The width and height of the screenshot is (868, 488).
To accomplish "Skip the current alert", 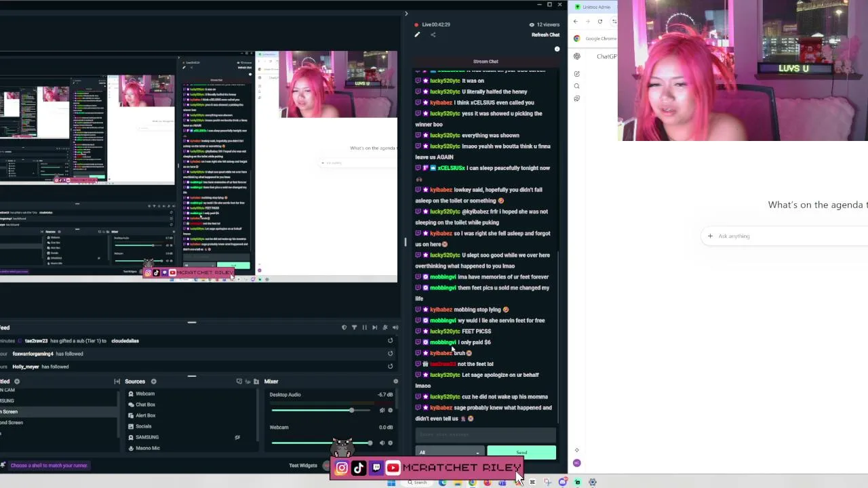I will [x=374, y=327].
